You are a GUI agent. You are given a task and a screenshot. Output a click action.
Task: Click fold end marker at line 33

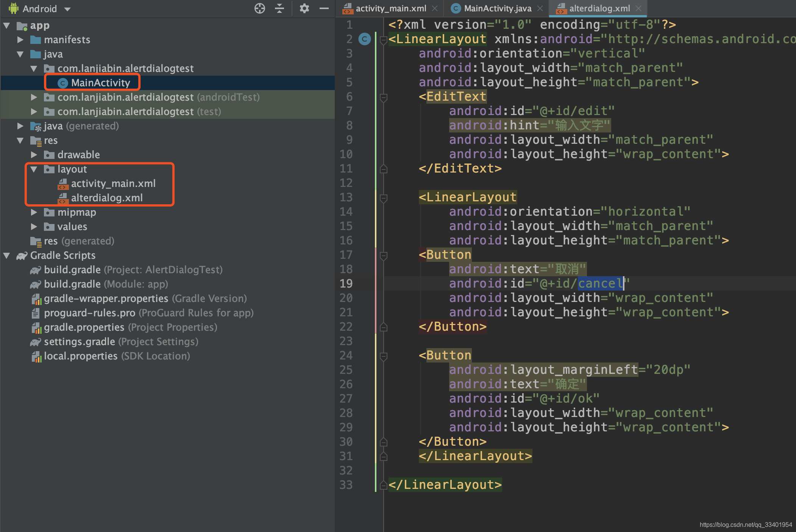[383, 485]
